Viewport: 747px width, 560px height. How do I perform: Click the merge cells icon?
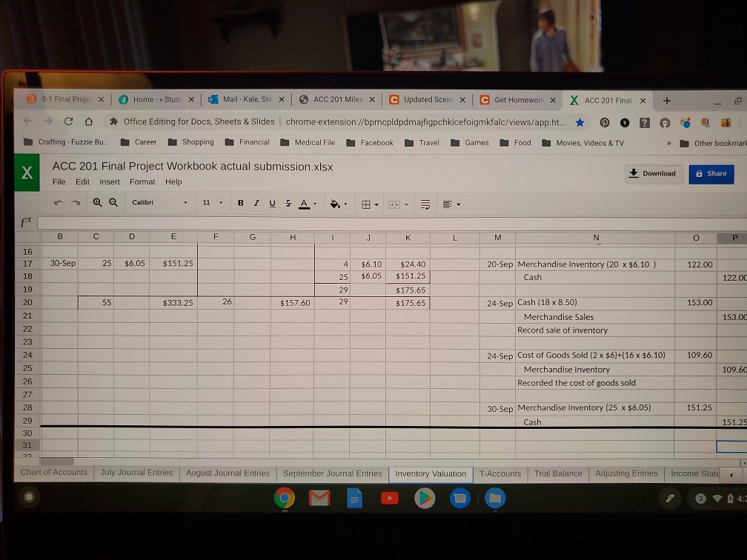[394, 204]
